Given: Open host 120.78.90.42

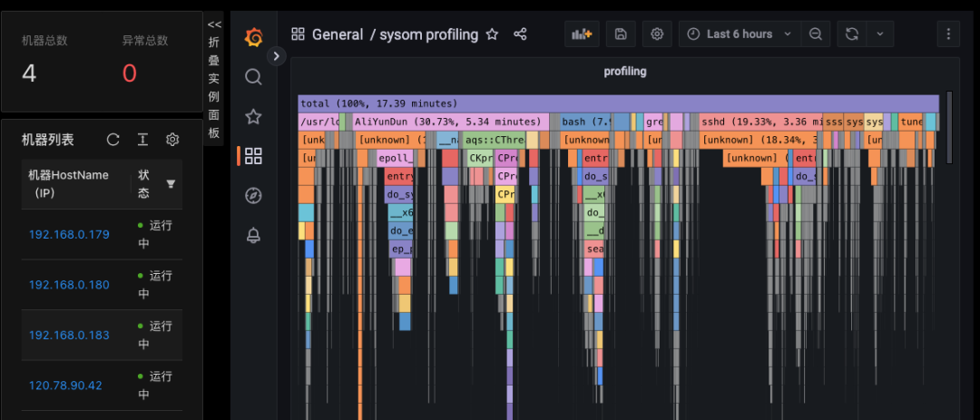Looking at the screenshot, I should tap(65, 386).
